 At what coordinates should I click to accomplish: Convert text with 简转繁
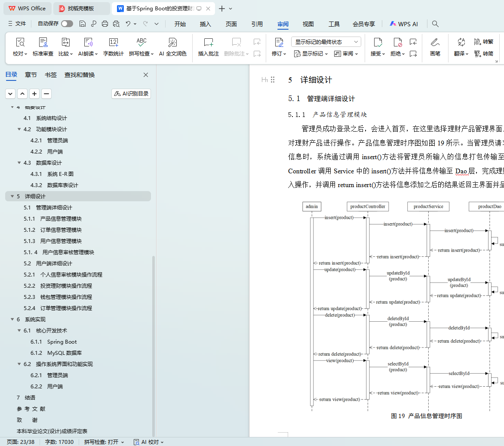483,42
